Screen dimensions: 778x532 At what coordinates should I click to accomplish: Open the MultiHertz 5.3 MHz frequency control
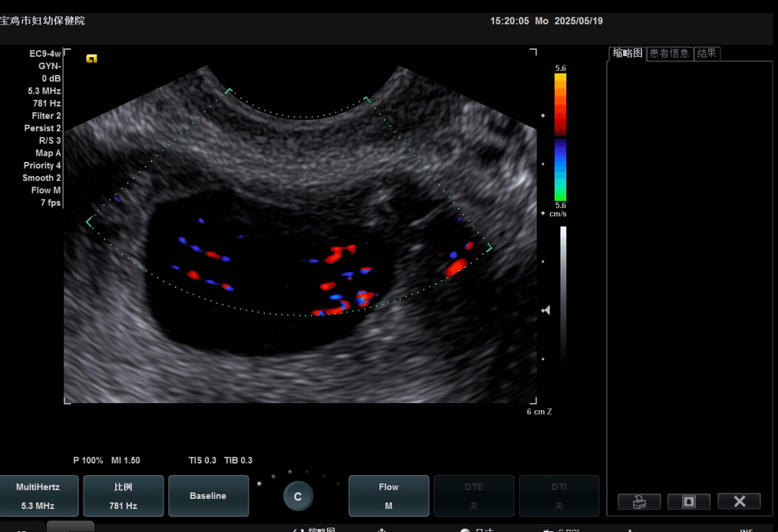38,496
